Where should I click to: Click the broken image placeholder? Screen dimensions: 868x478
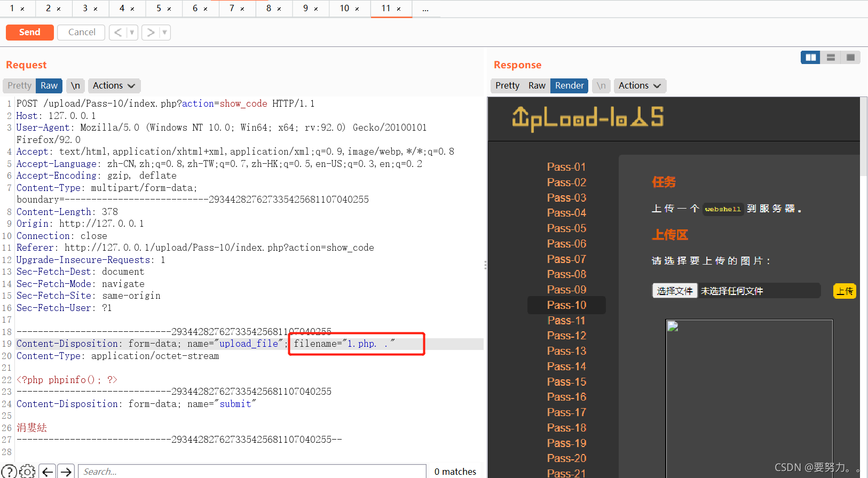click(749, 399)
